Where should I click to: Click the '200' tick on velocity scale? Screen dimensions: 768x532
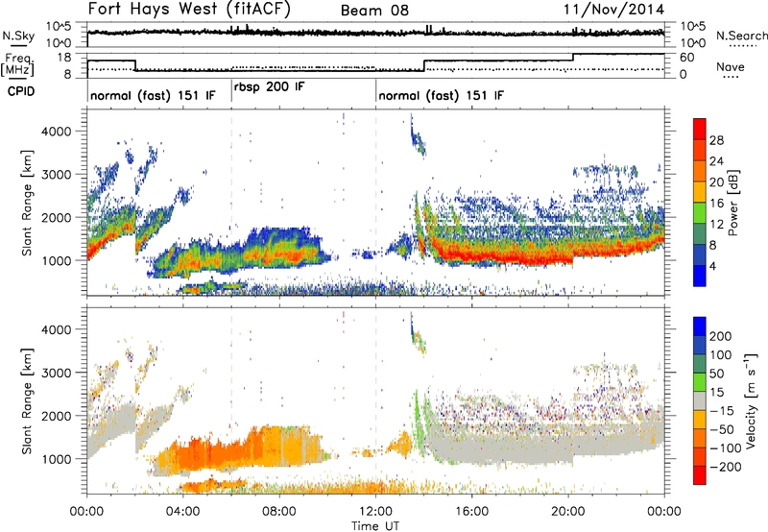pyautogui.click(x=721, y=336)
